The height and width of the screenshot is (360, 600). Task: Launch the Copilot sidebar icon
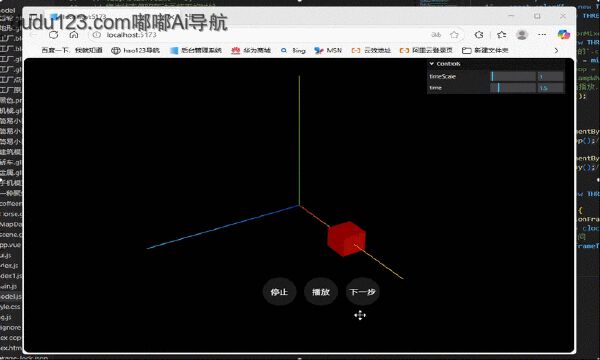click(563, 35)
